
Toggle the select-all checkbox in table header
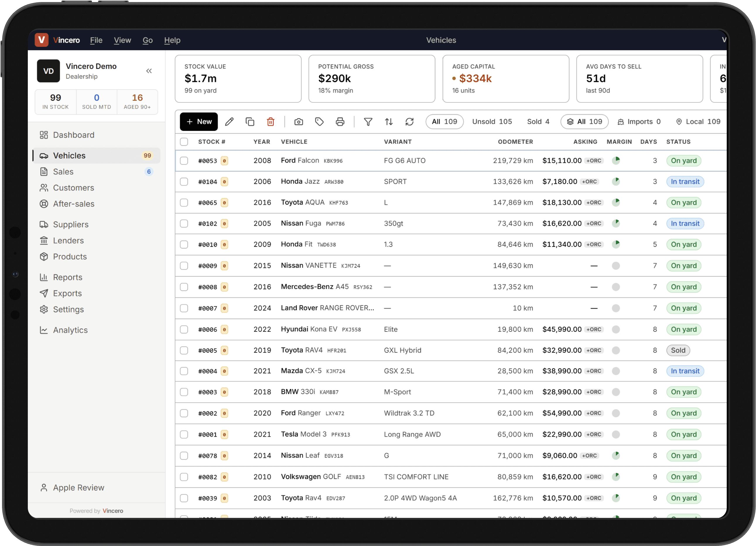pyautogui.click(x=184, y=142)
